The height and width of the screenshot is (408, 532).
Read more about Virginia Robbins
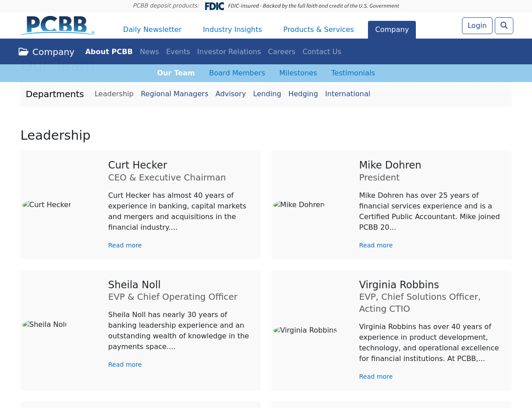pyautogui.click(x=376, y=377)
